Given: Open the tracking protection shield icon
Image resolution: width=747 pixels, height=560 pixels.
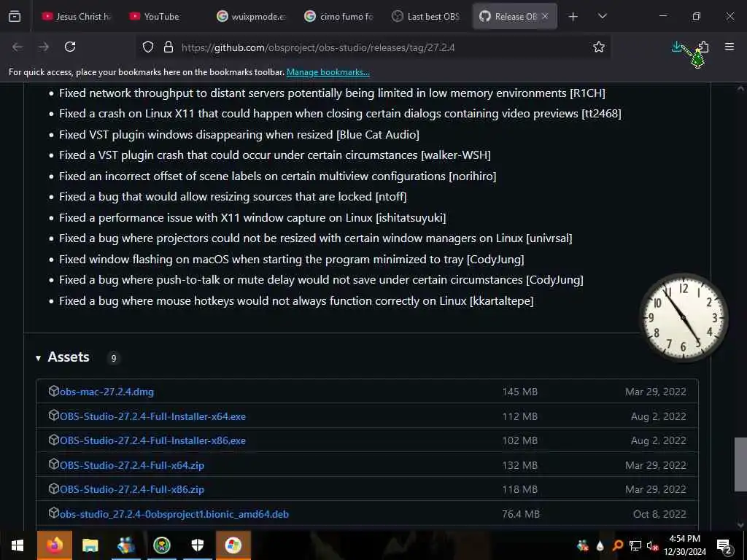Looking at the screenshot, I should [x=148, y=47].
